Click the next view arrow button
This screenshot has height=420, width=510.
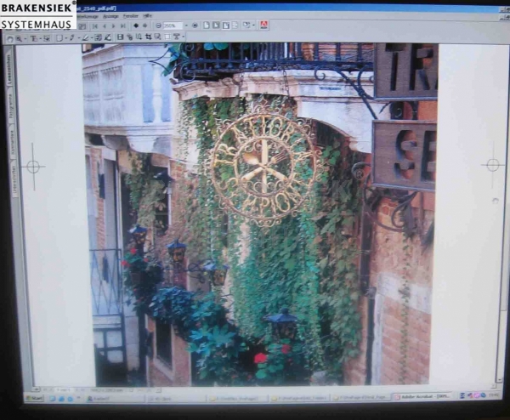(144, 26)
